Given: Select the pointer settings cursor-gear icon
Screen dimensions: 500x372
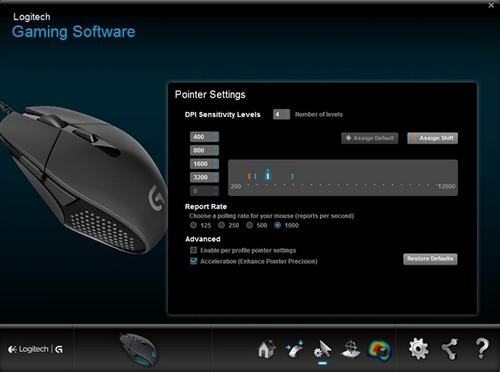Looking at the screenshot, I should coord(322,349).
